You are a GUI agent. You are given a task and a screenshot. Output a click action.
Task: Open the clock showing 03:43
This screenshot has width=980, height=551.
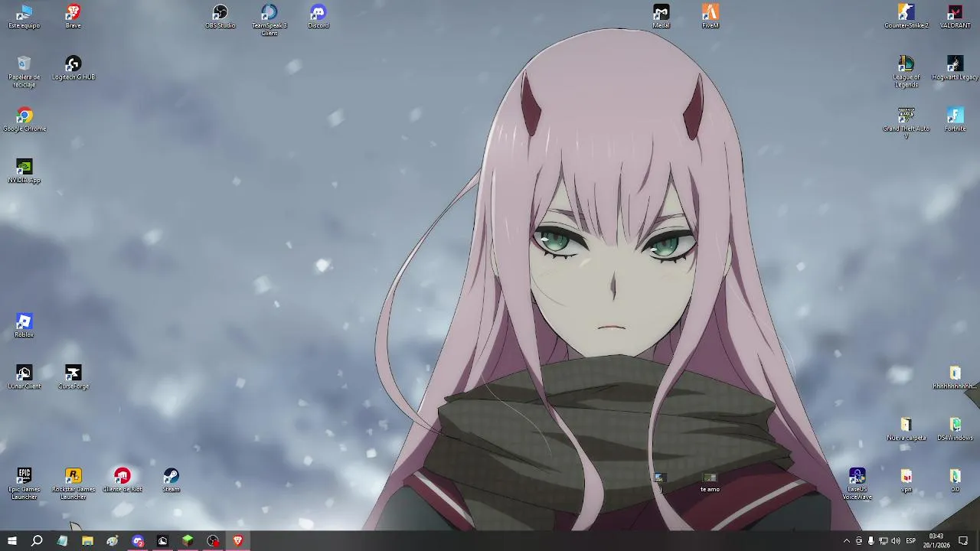pyautogui.click(x=936, y=541)
